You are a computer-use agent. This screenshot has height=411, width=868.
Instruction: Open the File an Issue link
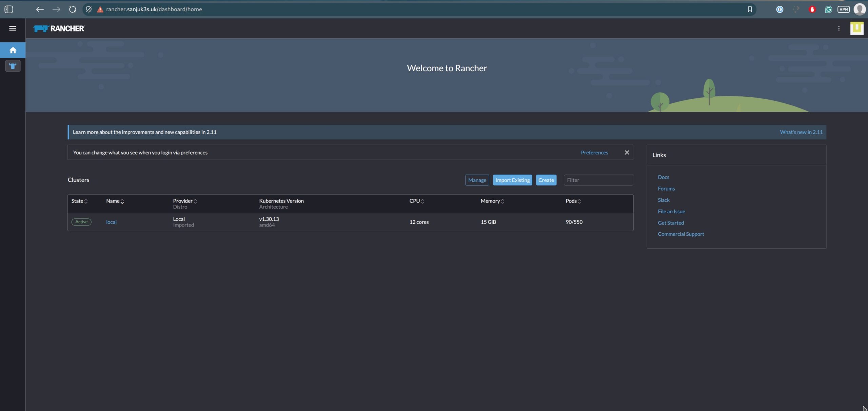point(671,212)
